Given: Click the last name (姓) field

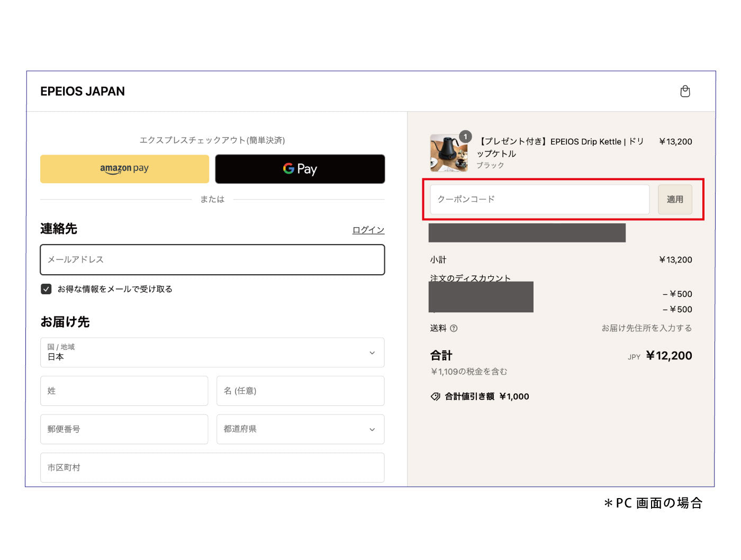Looking at the screenshot, I should click(x=124, y=391).
